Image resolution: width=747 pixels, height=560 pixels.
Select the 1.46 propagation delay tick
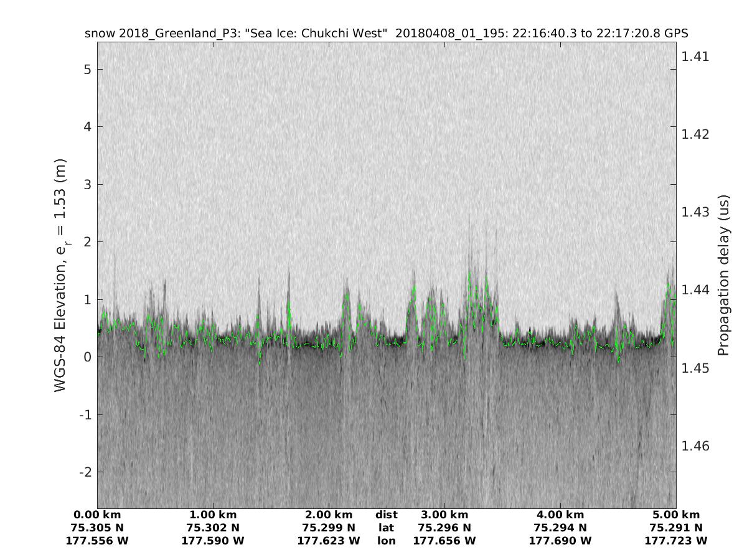tap(695, 446)
